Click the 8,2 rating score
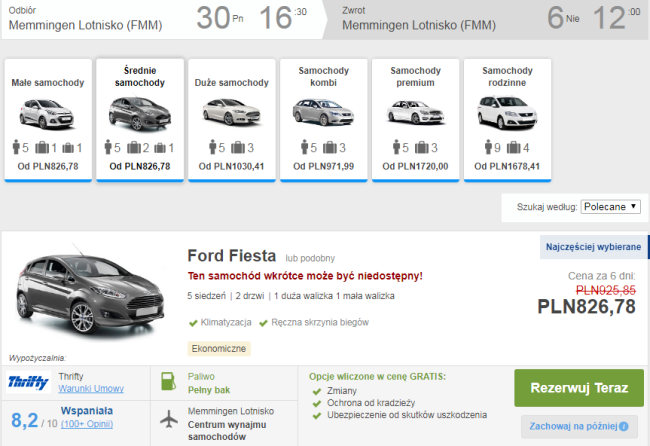 click(24, 420)
